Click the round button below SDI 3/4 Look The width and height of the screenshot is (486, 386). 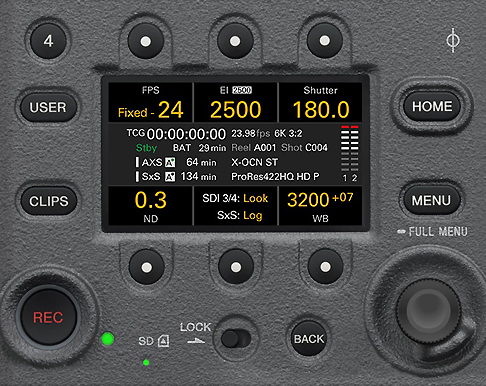tap(236, 267)
